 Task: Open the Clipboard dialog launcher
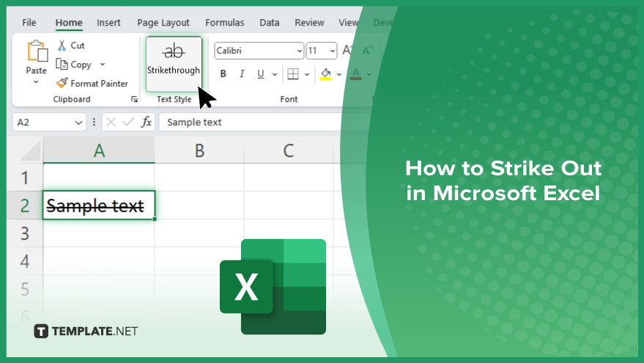(134, 99)
